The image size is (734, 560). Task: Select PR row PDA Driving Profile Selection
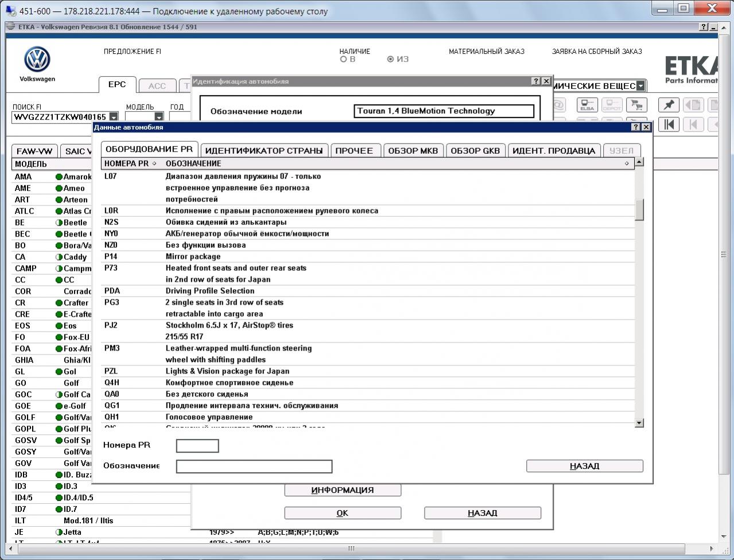[368, 291]
